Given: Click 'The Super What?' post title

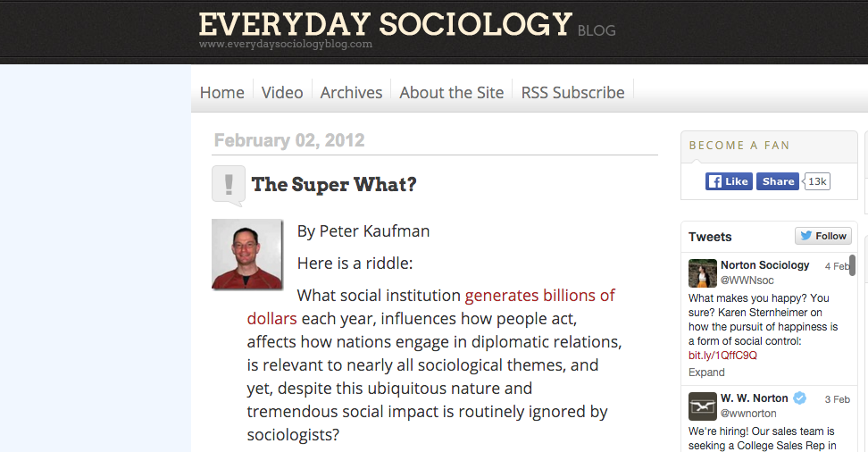Looking at the screenshot, I should coord(334,185).
